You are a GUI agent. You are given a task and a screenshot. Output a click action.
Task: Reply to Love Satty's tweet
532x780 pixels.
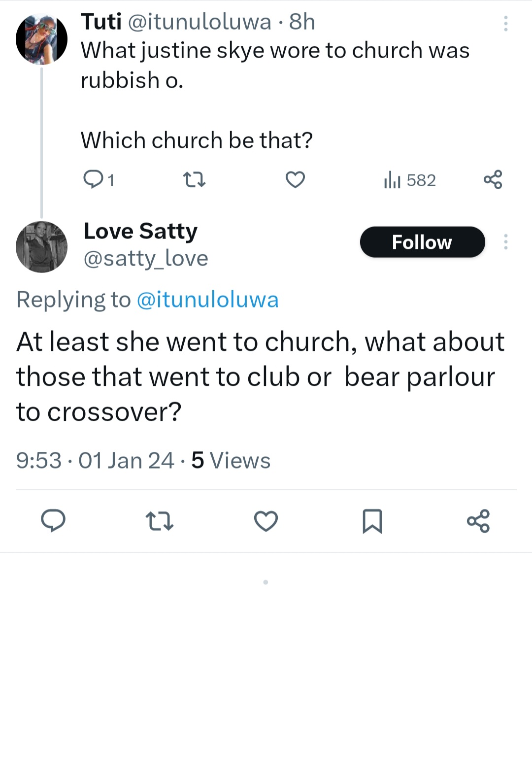53,521
